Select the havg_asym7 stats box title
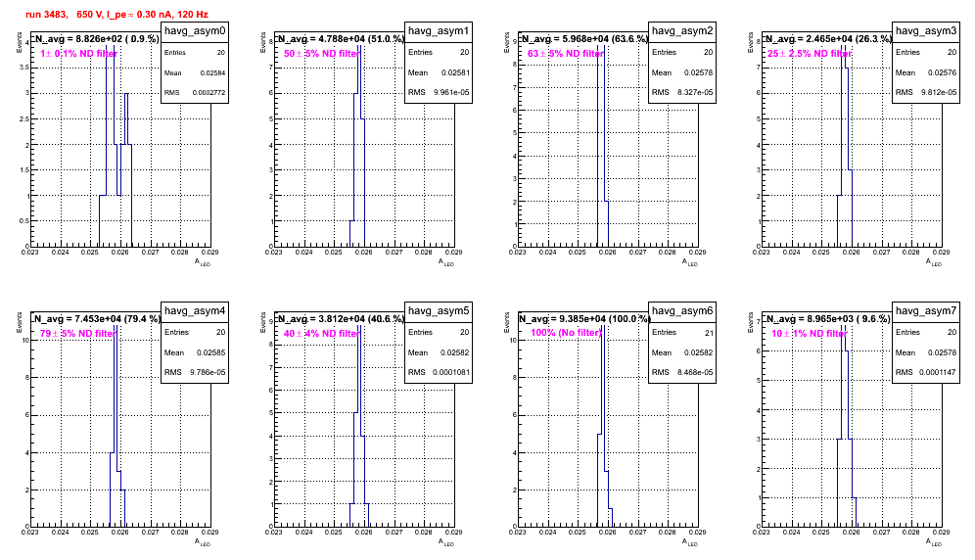The width and height of the screenshot is (975, 560). [x=926, y=311]
